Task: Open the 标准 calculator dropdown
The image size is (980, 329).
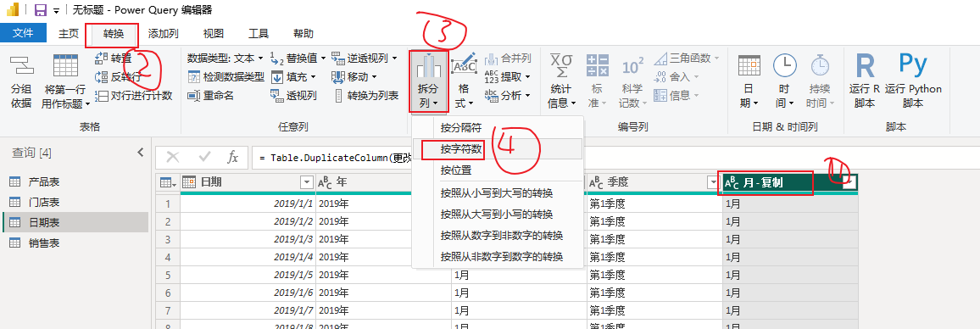Action: (x=598, y=81)
